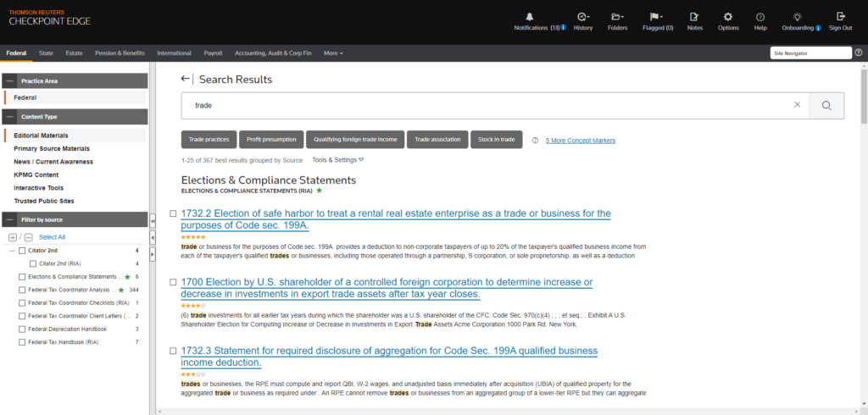This screenshot has height=415, width=868.
Task: Open the Folders icon in header
Action: point(617,16)
